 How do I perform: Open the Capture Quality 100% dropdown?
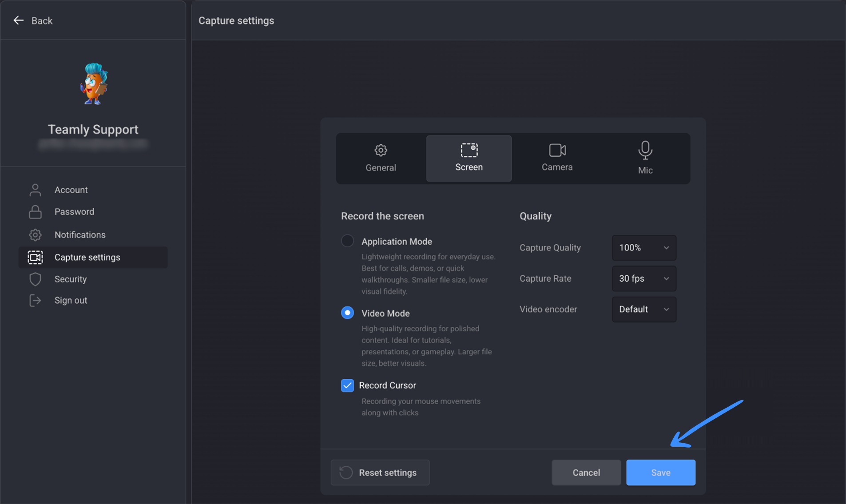(x=644, y=247)
